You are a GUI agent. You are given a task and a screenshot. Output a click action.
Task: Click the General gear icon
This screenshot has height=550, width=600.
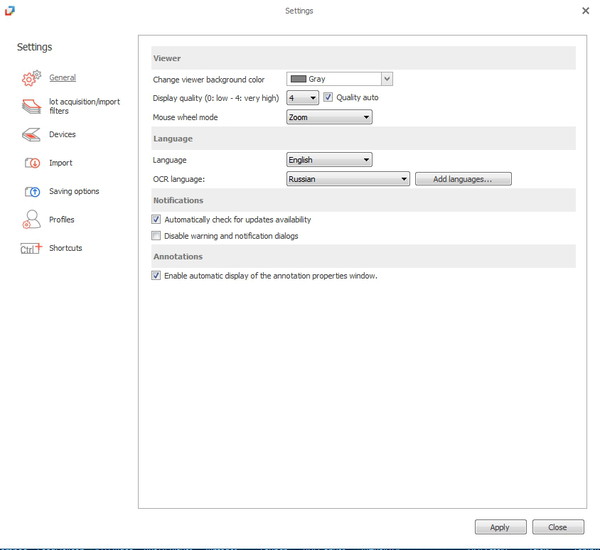point(31,78)
